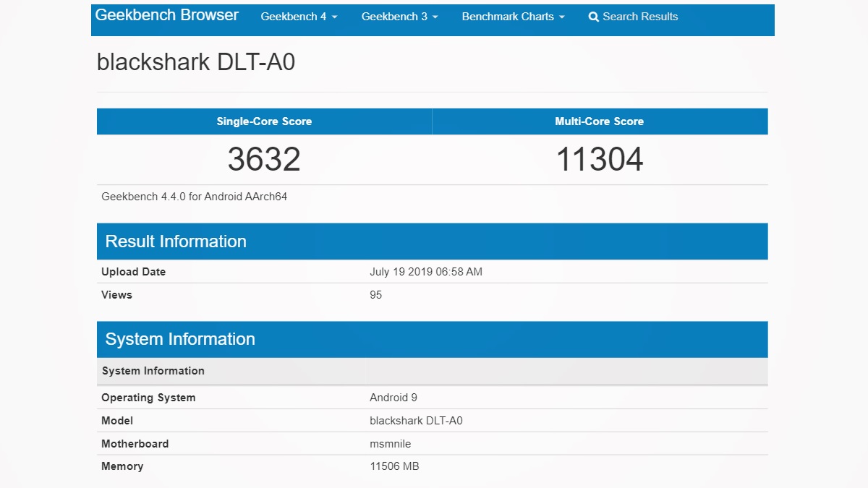Select the single-core score value 3632
The height and width of the screenshot is (488, 868).
point(264,159)
